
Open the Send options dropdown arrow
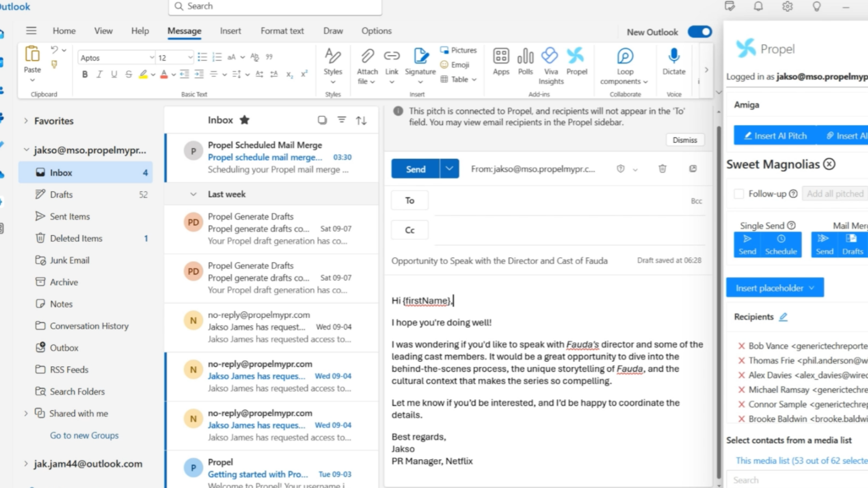click(x=449, y=169)
